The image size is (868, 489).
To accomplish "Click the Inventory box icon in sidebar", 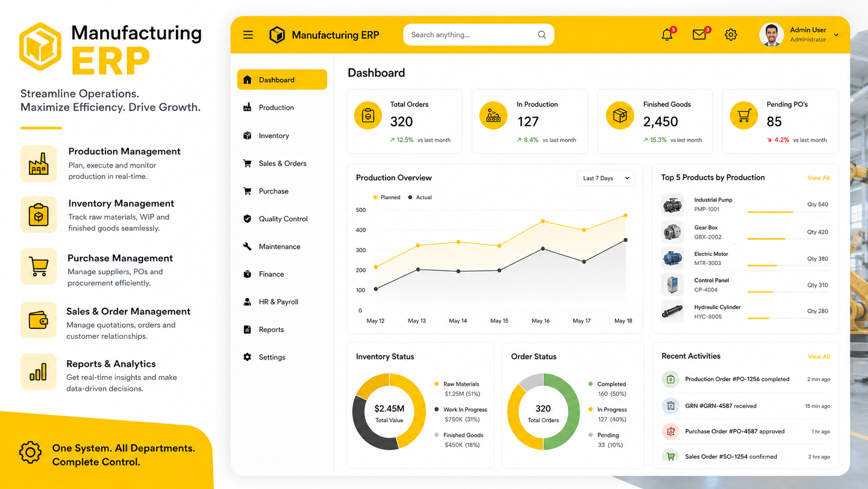I will (247, 136).
